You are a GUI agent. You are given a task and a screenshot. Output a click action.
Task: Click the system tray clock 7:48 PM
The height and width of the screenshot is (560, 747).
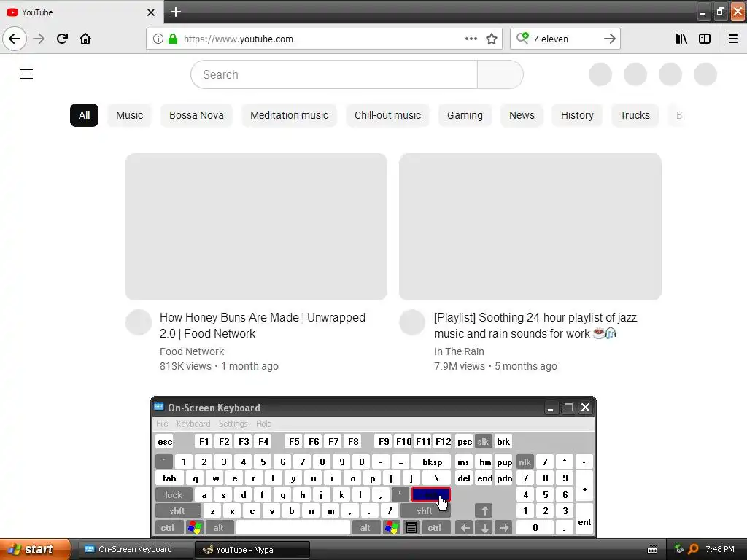pos(719,549)
